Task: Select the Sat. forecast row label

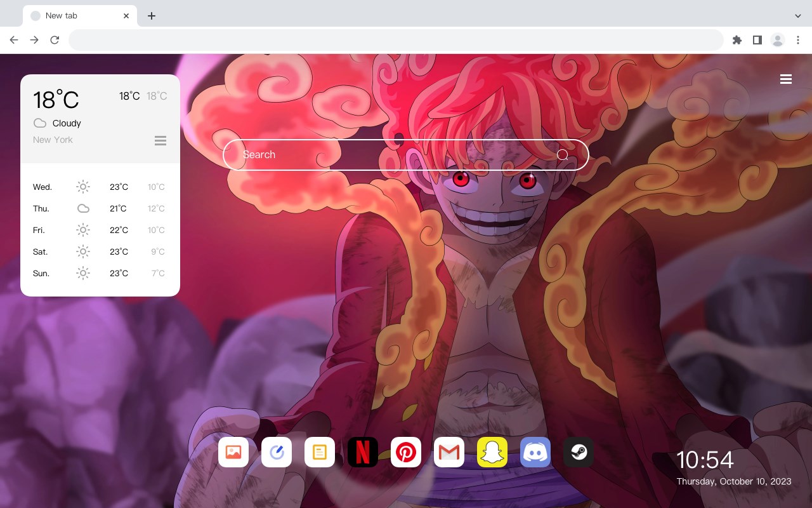Action: tap(41, 251)
